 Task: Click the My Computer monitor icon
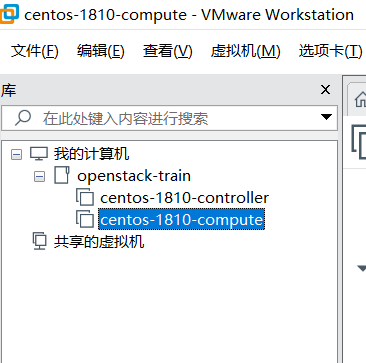click(x=39, y=154)
